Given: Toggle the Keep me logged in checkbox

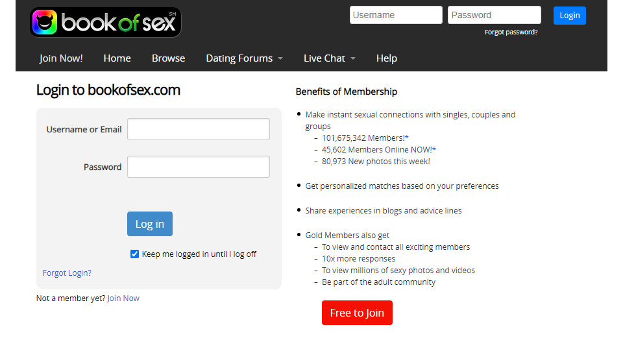Looking at the screenshot, I should [x=135, y=254].
